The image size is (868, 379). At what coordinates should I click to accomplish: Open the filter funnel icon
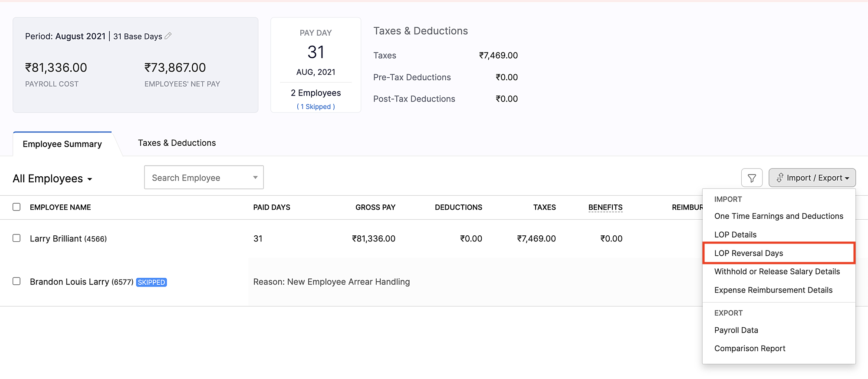click(752, 178)
